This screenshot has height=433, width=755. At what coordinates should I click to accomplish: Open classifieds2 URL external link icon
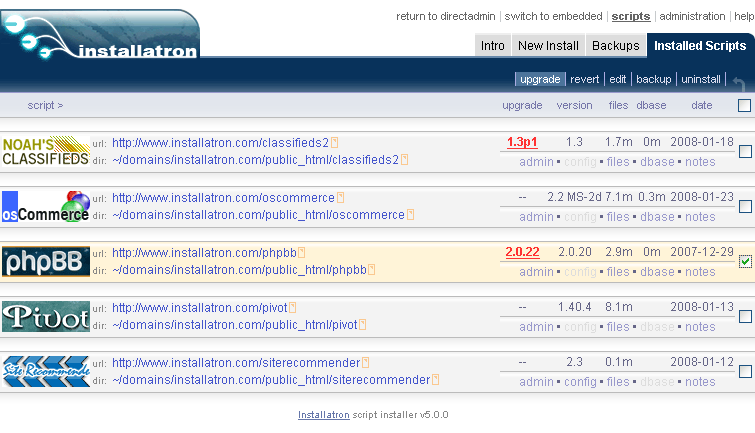pyautogui.click(x=335, y=143)
